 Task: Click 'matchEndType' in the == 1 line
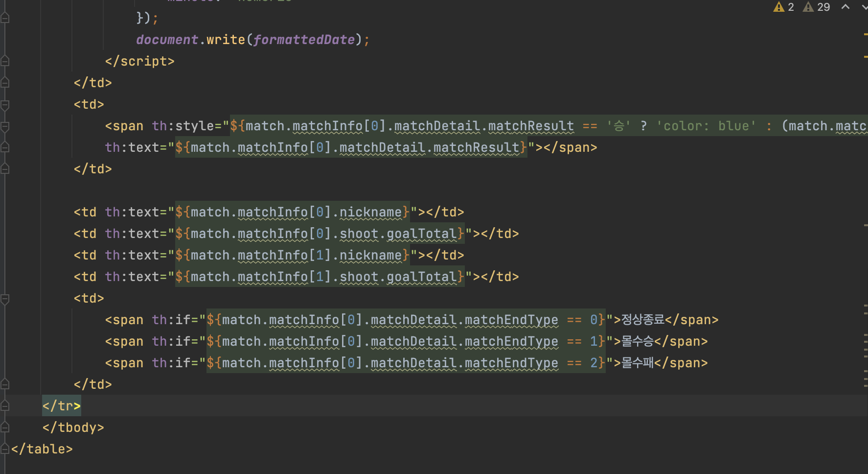tap(511, 341)
